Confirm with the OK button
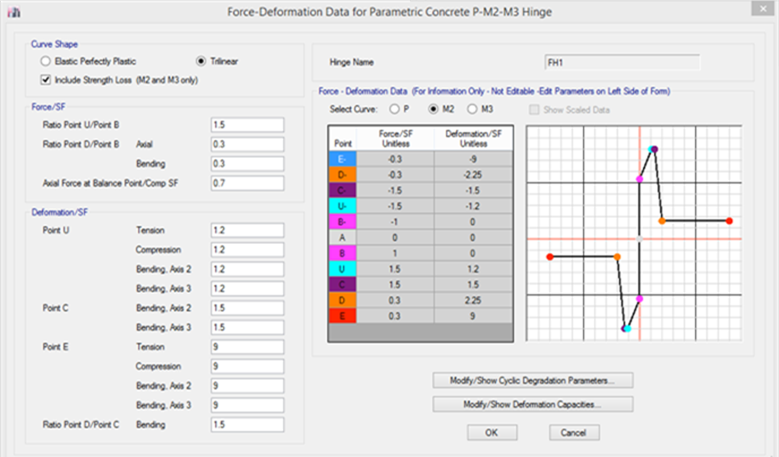Screen dimensions: 779x457 tap(492, 433)
